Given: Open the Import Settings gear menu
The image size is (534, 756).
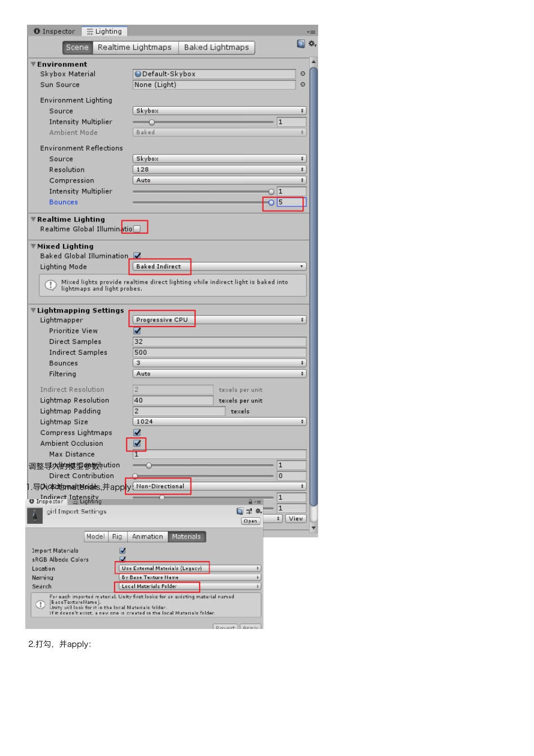Looking at the screenshot, I should tap(259, 511).
